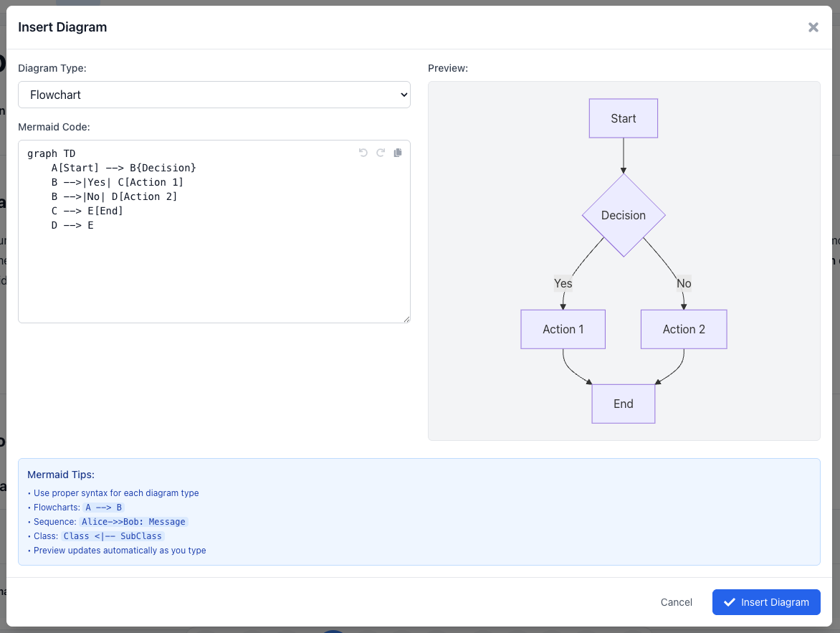840x633 pixels.
Task: Click tip 'Use proper syntax for each diagram type'
Action: click(x=116, y=493)
